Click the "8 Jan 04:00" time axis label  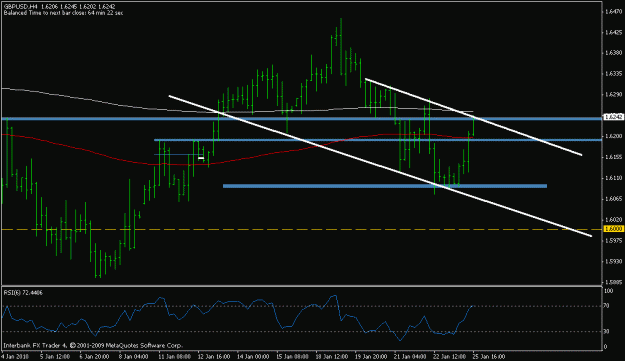pyautogui.click(x=134, y=356)
